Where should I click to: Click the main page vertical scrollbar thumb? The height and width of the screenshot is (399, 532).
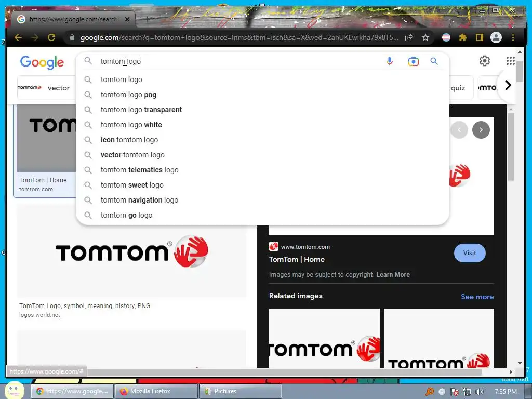pos(520,72)
